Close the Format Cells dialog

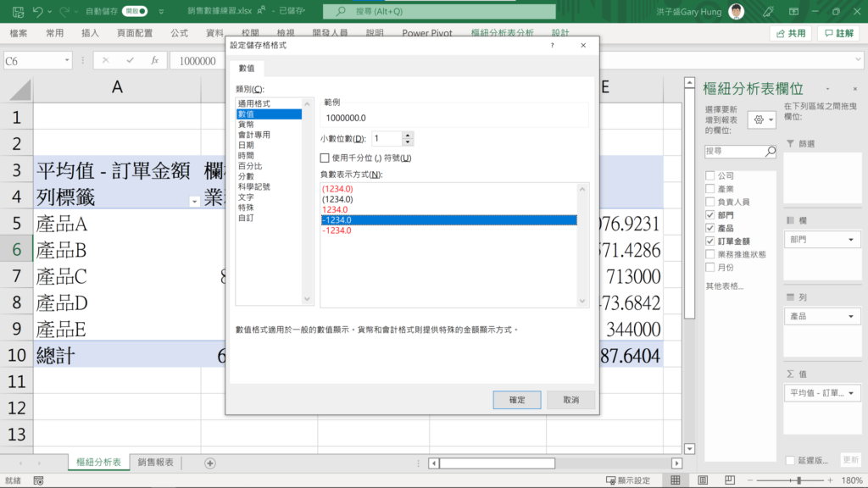(x=583, y=46)
